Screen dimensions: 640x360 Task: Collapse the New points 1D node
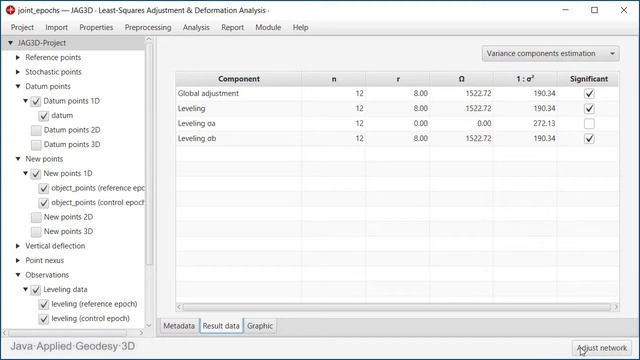tap(26, 173)
